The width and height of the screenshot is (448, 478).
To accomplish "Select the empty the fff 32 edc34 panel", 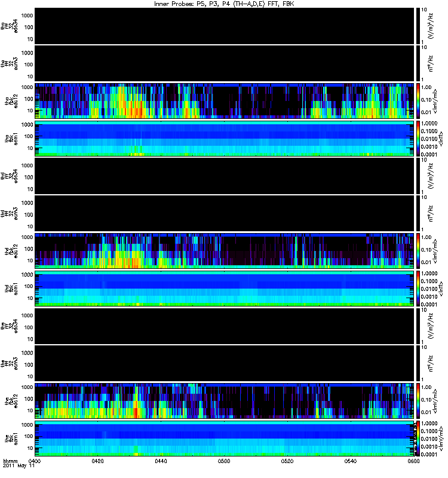I will coord(225,326).
